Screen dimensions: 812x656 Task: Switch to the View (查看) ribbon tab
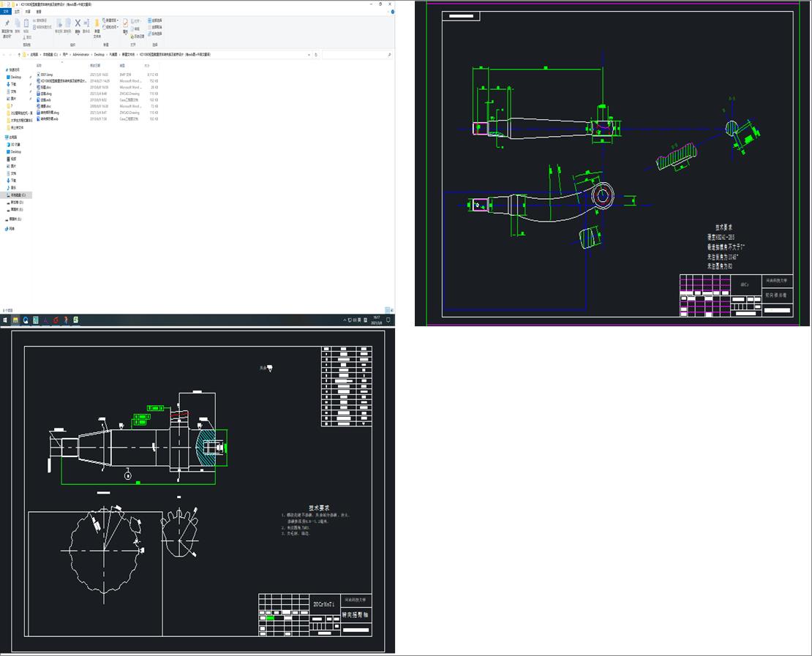coord(39,12)
